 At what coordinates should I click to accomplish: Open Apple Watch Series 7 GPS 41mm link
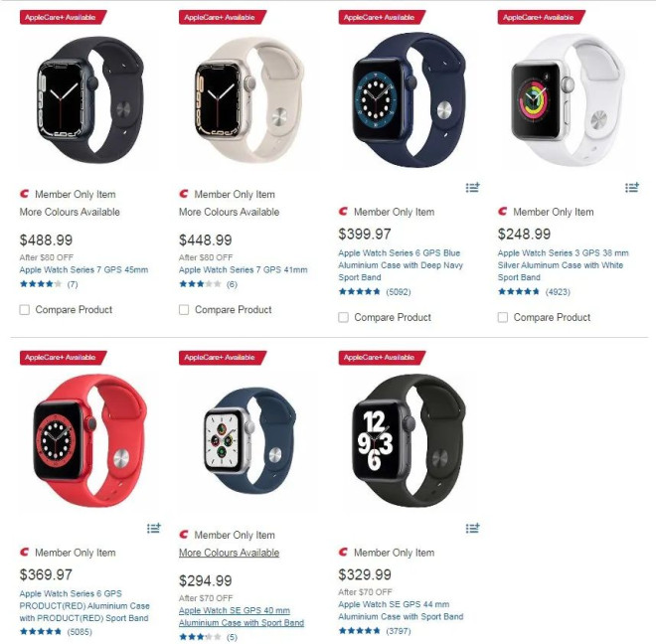[x=244, y=270]
